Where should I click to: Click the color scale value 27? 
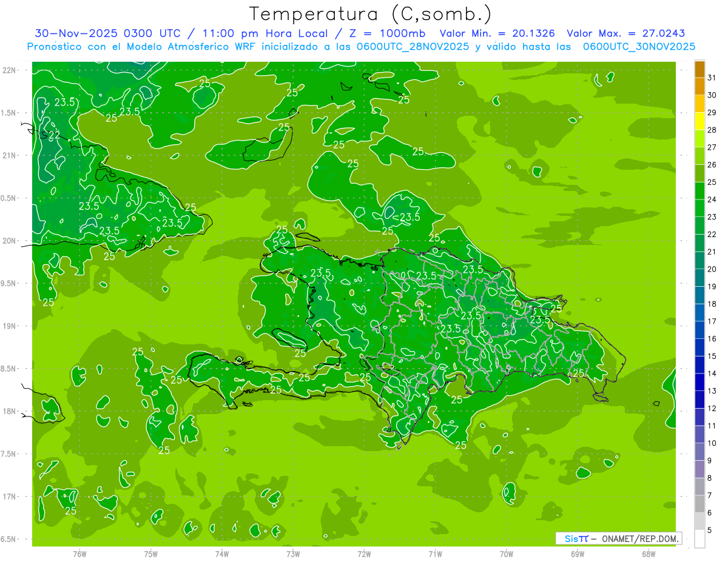point(712,147)
